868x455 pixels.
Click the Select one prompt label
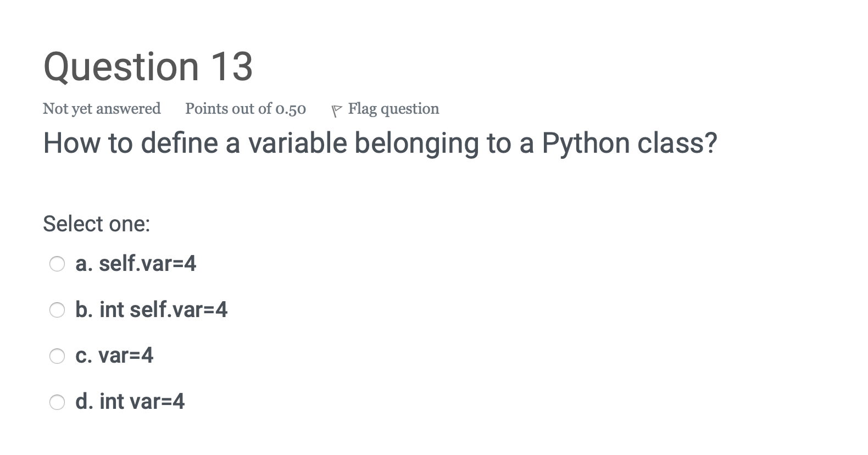pyautogui.click(x=97, y=223)
